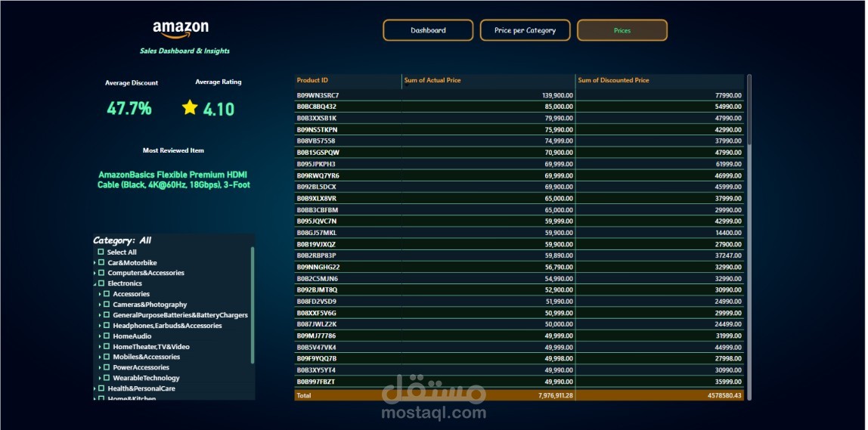This screenshot has width=868, height=430.
Task: Select product ID B09F9YQQ7B
Action: pyautogui.click(x=318, y=359)
